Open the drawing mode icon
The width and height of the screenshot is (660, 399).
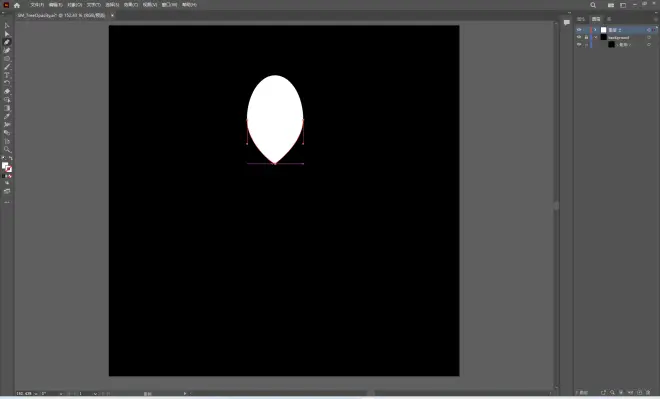pos(7,183)
